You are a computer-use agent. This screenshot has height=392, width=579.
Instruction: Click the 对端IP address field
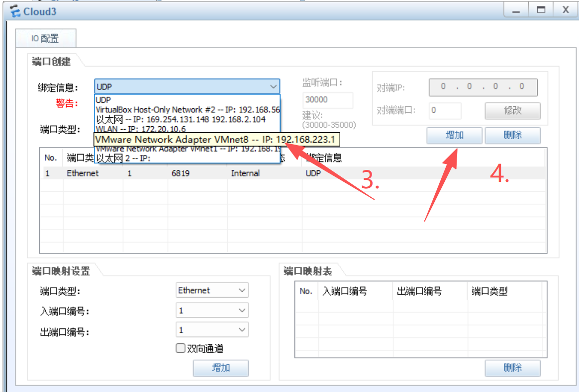point(483,86)
